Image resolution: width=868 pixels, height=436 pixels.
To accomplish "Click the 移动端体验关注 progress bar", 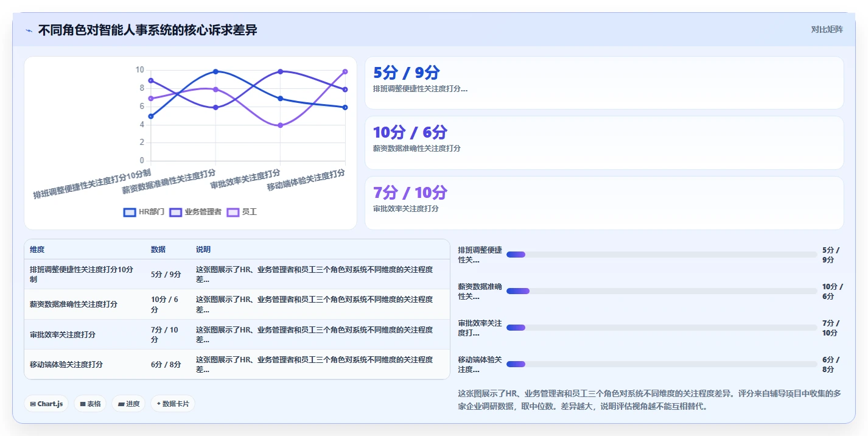I will pyautogui.click(x=662, y=364).
